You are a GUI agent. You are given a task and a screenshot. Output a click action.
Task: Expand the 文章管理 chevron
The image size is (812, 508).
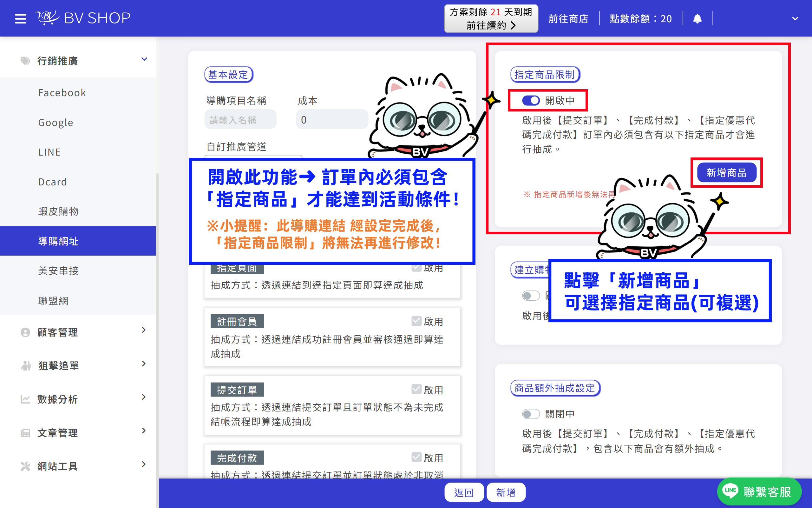(x=144, y=431)
